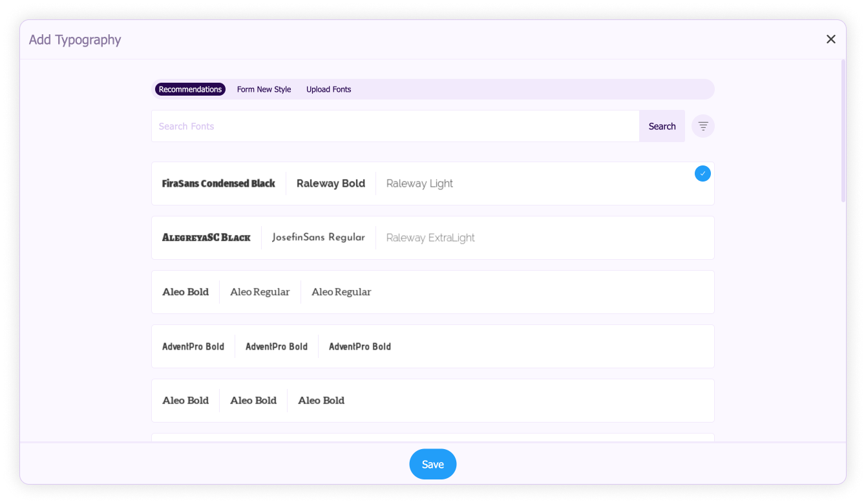The height and width of the screenshot is (504, 866).
Task: Select Raleway Light font label
Action: [x=419, y=184]
